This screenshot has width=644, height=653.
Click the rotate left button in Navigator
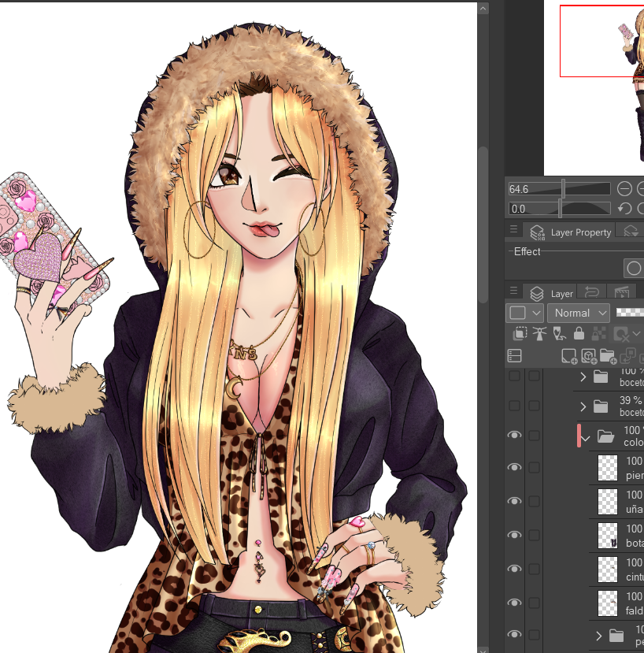click(624, 209)
